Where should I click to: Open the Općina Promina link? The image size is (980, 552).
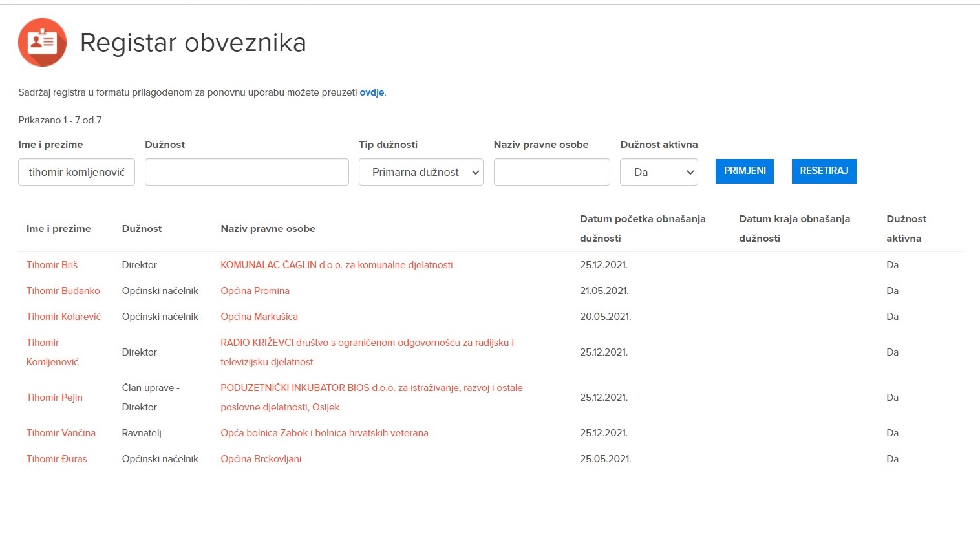255,291
